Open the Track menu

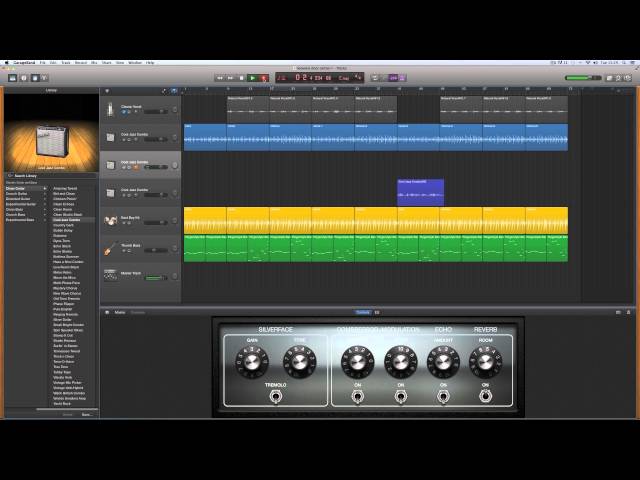click(x=66, y=63)
